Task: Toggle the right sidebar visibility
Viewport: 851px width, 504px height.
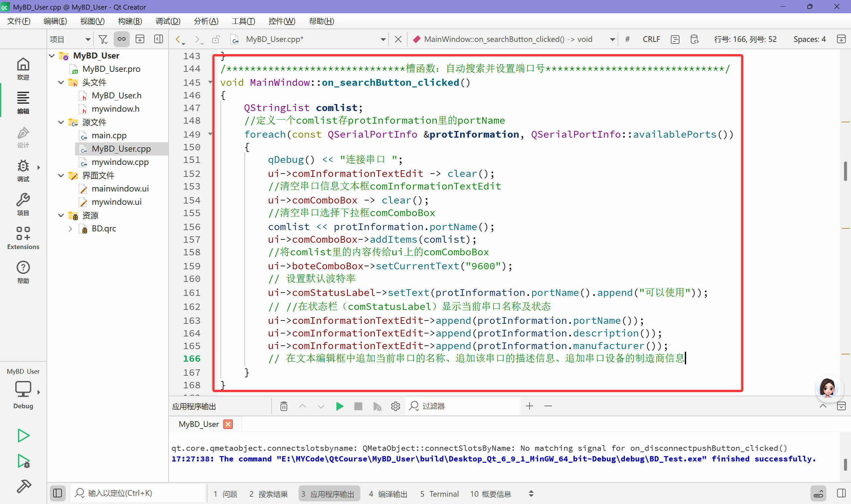Action: pyautogui.click(x=841, y=493)
